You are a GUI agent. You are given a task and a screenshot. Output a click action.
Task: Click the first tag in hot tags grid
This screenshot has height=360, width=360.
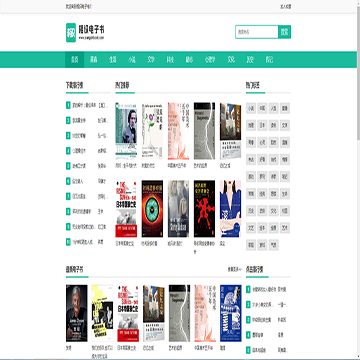[x=251, y=108]
